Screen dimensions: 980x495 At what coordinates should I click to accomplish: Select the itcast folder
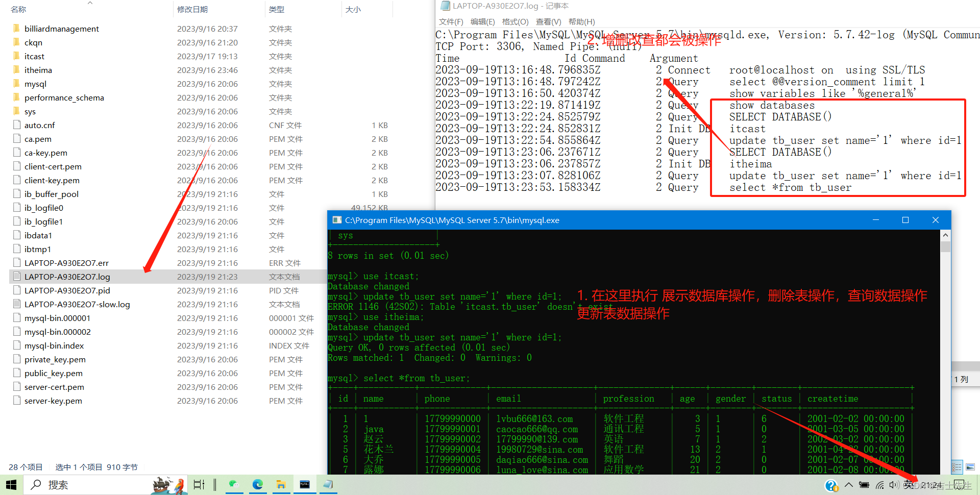click(x=34, y=56)
